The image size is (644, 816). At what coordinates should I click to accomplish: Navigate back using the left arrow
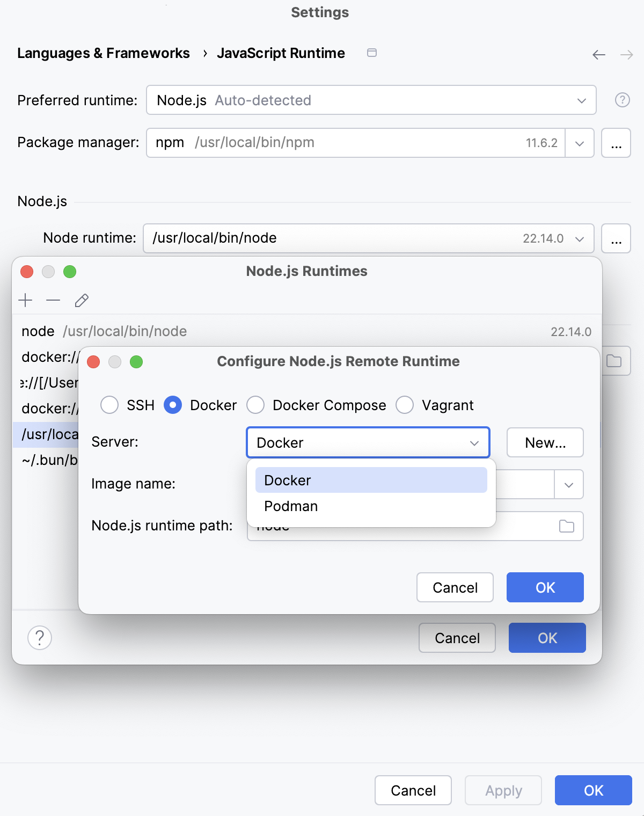click(x=598, y=54)
